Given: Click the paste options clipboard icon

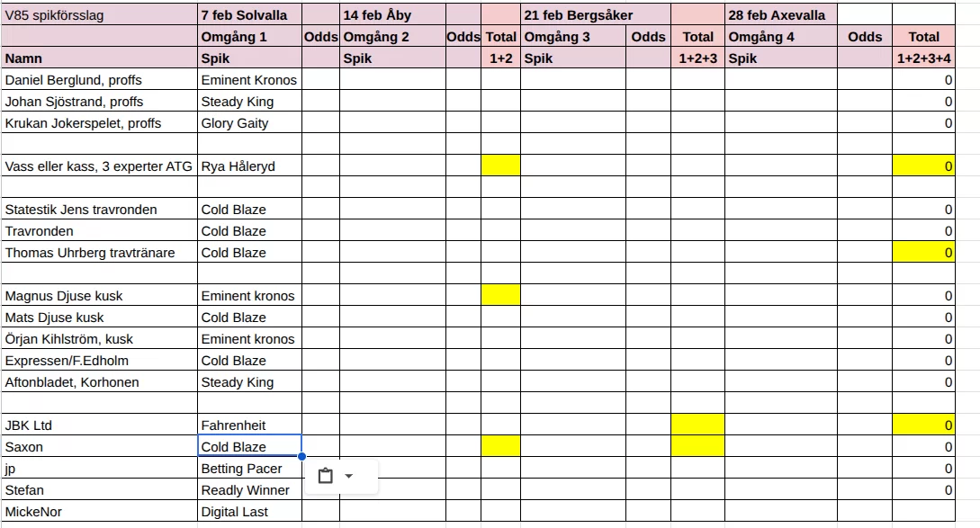Looking at the screenshot, I should pos(326,476).
